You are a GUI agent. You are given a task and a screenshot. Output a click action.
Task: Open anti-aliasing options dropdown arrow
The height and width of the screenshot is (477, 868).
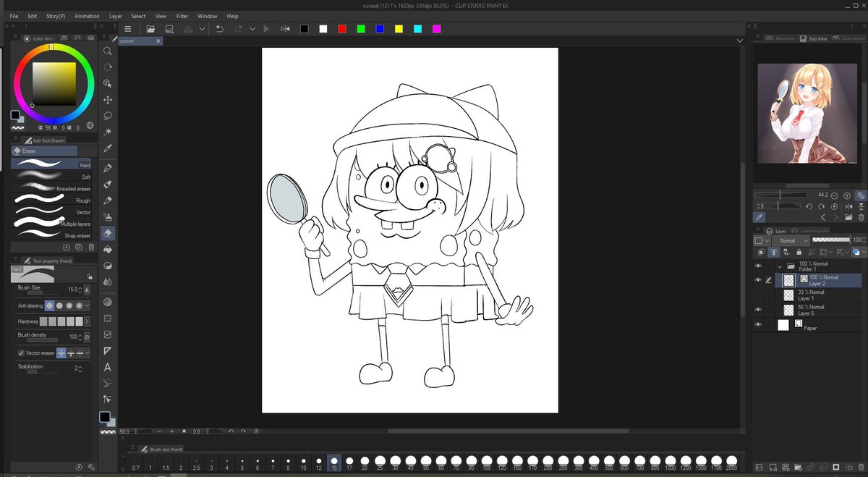[87, 305]
